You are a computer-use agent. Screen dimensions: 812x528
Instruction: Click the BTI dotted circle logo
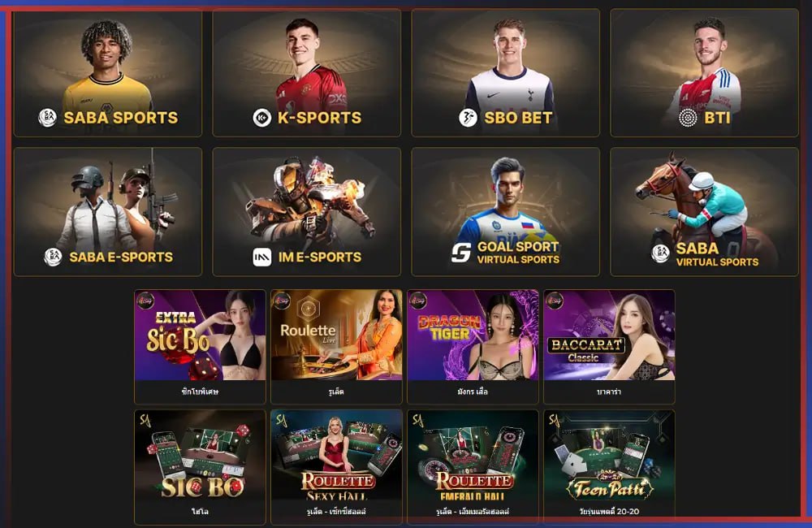(x=688, y=118)
